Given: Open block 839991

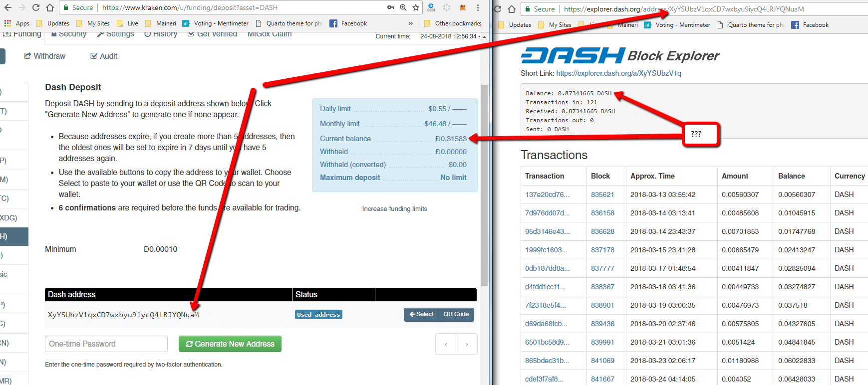Looking at the screenshot, I should [602, 342].
